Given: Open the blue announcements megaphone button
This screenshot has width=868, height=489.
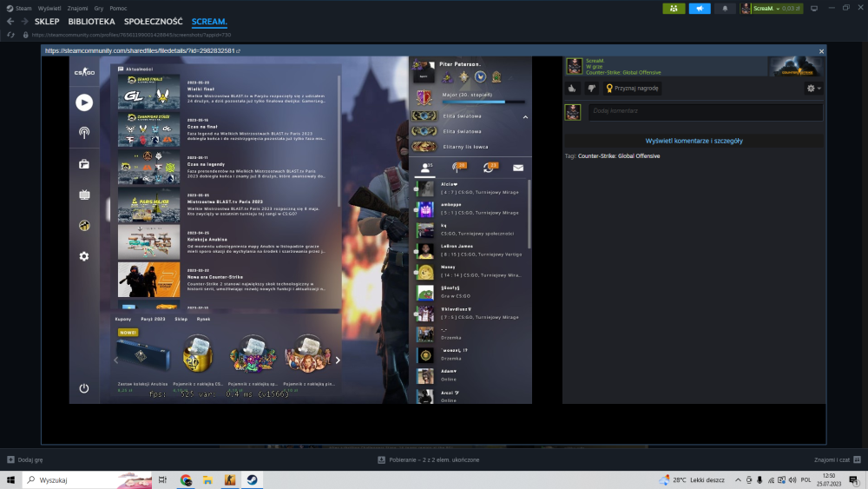Looking at the screenshot, I should click(700, 9).
